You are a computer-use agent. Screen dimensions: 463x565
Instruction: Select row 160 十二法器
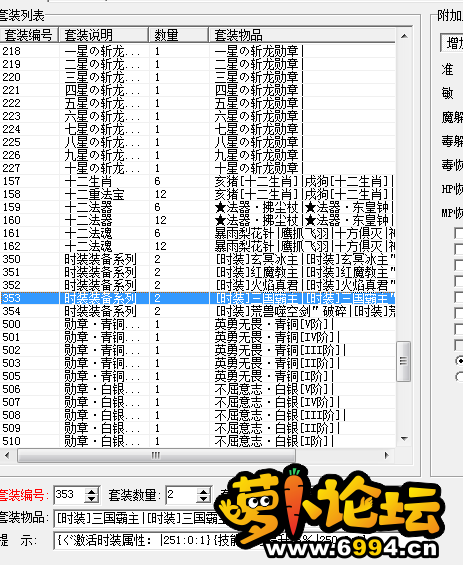click(197, 220)
